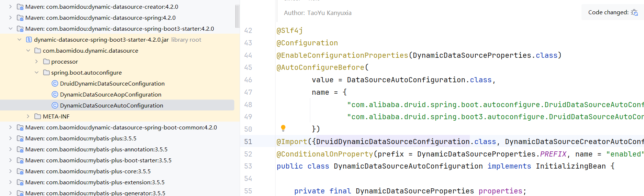Click the spring.boot.autoconfigure folder icon
The height and width of the screenshot is (196, 644).
pyautogui.click(x=46, y=72)
